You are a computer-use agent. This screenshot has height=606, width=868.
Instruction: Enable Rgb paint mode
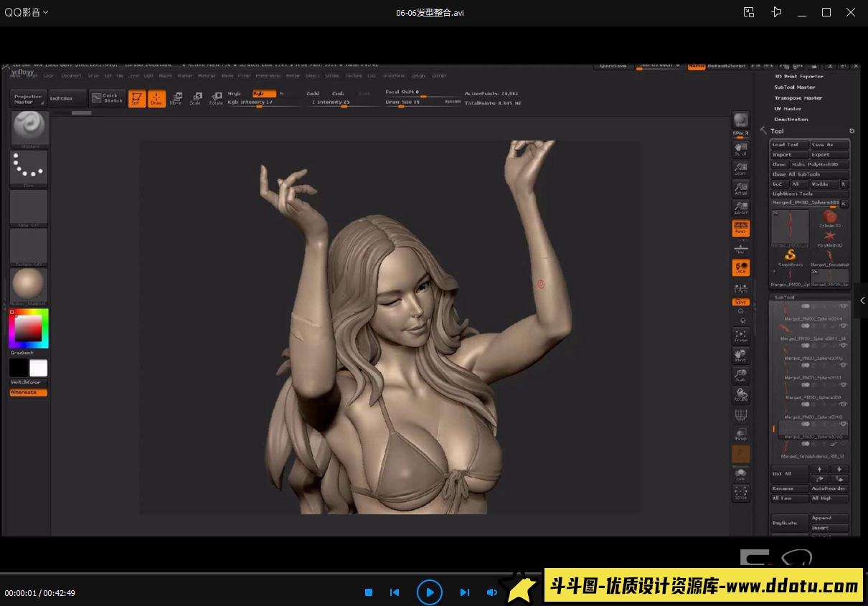[264, 93]
